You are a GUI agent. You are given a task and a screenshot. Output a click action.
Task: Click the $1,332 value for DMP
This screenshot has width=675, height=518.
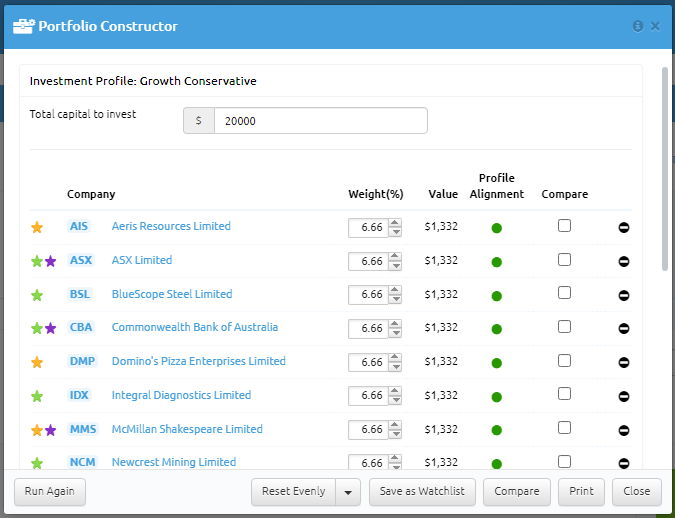point(441,361)
